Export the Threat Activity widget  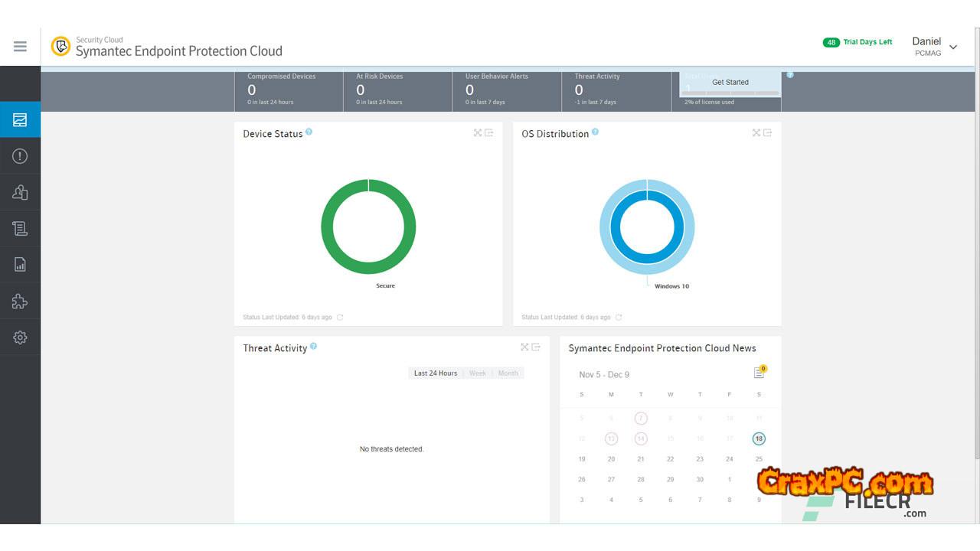click(536, 347)
